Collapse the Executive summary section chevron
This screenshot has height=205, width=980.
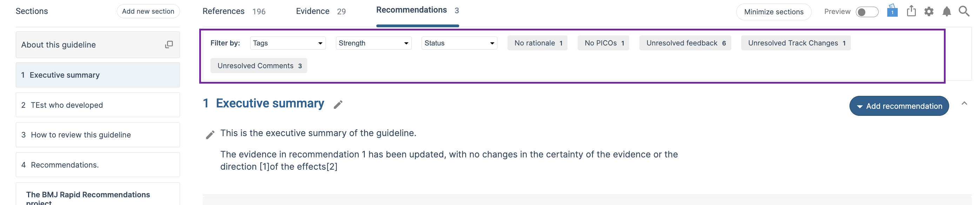coord(964,103)
